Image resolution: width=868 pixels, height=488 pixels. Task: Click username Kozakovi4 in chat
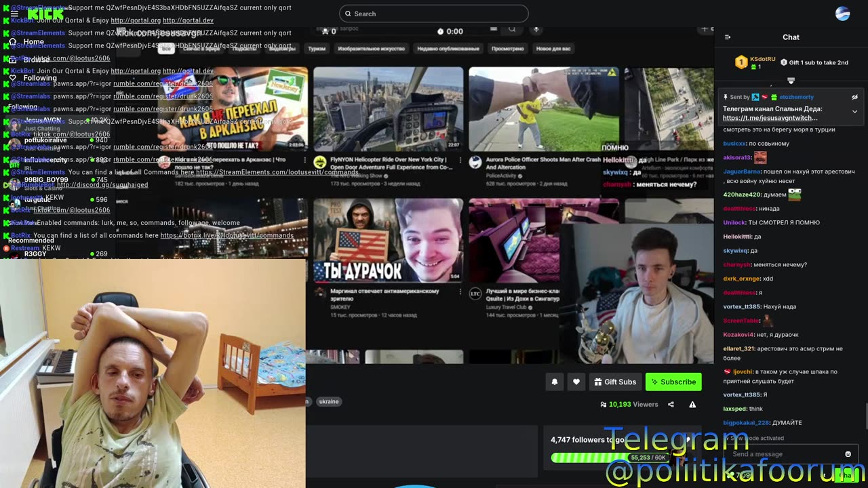[x=738, y=334]
